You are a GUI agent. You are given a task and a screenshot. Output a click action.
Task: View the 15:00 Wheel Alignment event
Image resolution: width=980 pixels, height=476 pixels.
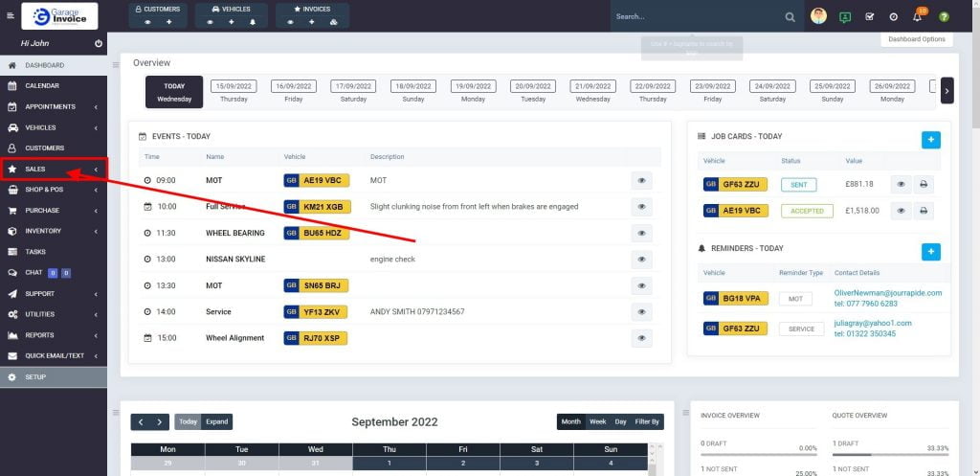(x=641, y=338)
